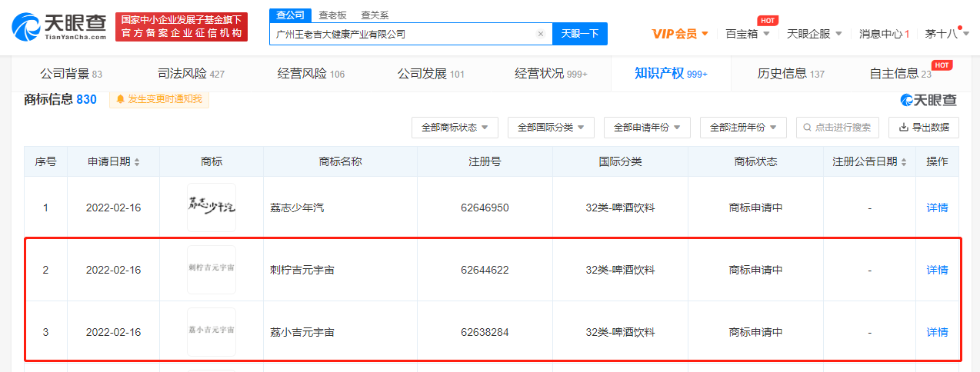Click 32类-啤酒饮料 in 荔志少年汽 row
980x372 pixels.
tap(620, 208)
